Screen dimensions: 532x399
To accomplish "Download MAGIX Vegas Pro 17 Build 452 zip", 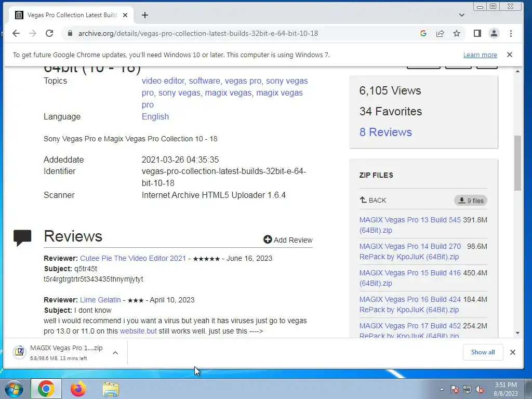I will tap(410, 330).
